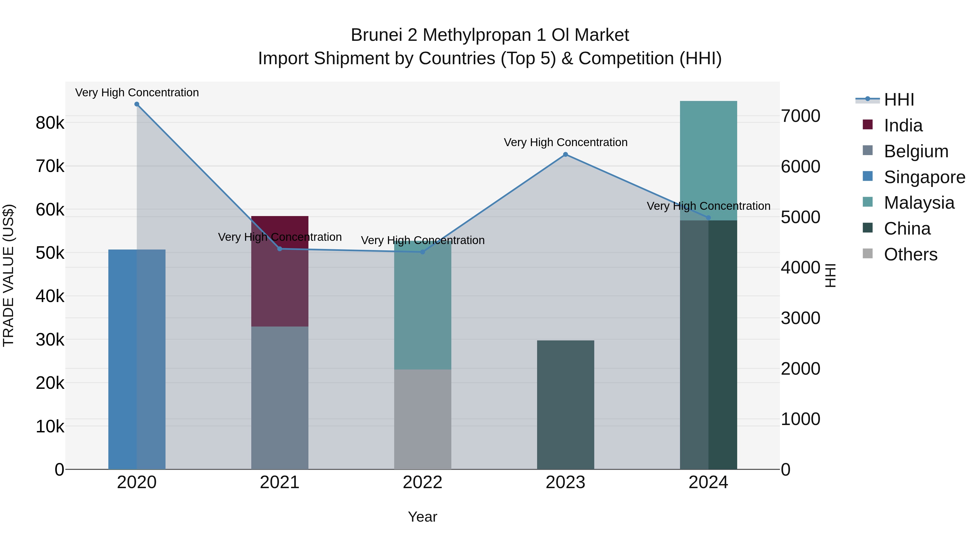
Task: Click the 'Year' x-axis title
Action: coord(423,517)
